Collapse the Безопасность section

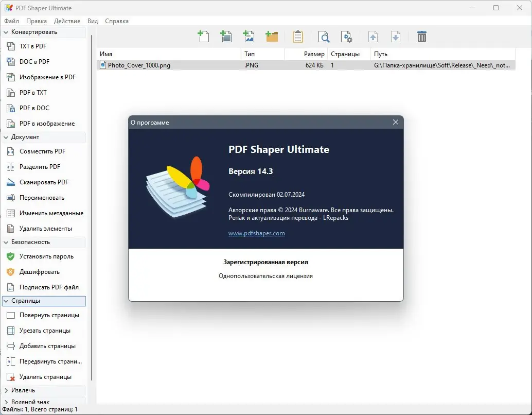6,242
